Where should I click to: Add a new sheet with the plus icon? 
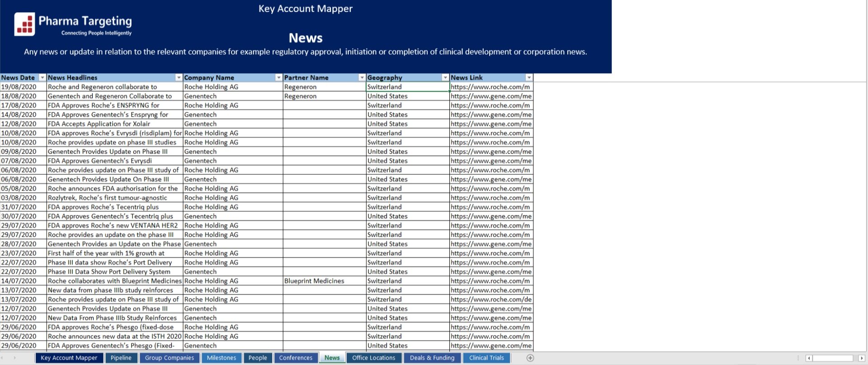click(530, 358)
